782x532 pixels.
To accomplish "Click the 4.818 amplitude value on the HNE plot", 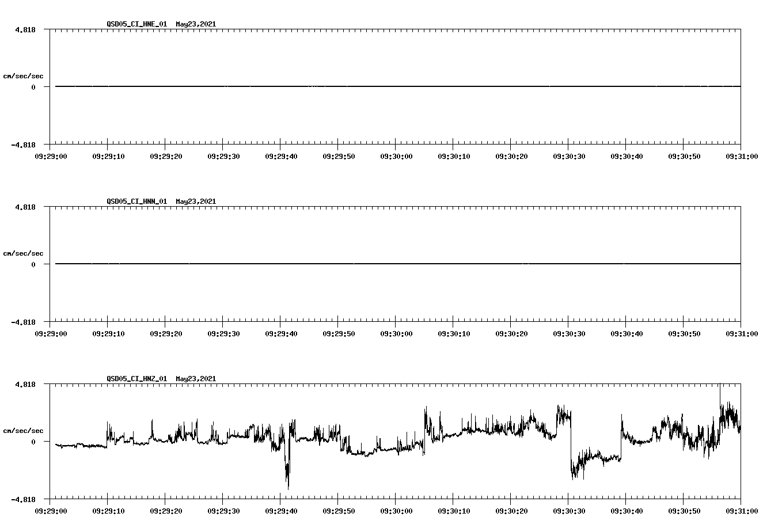I will (25, 29).
